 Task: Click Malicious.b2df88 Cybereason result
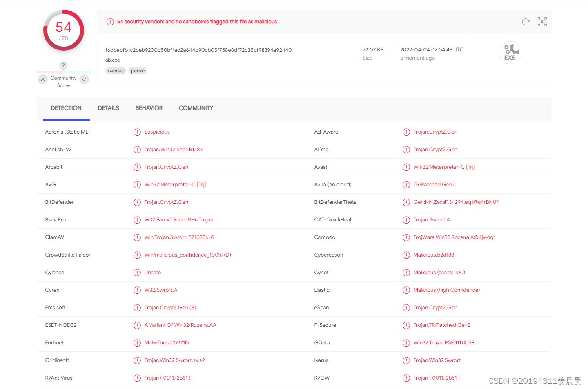[434, 255]
